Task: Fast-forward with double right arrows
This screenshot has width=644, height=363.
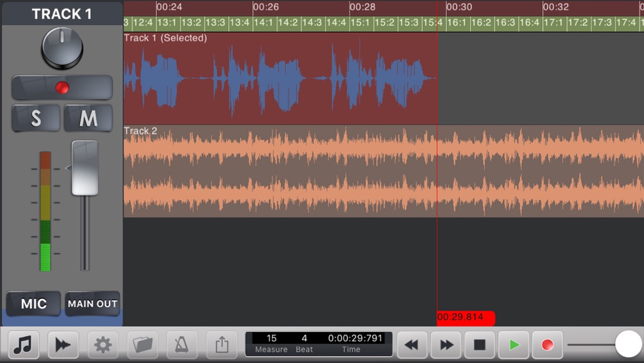Action: click(446, 344)
